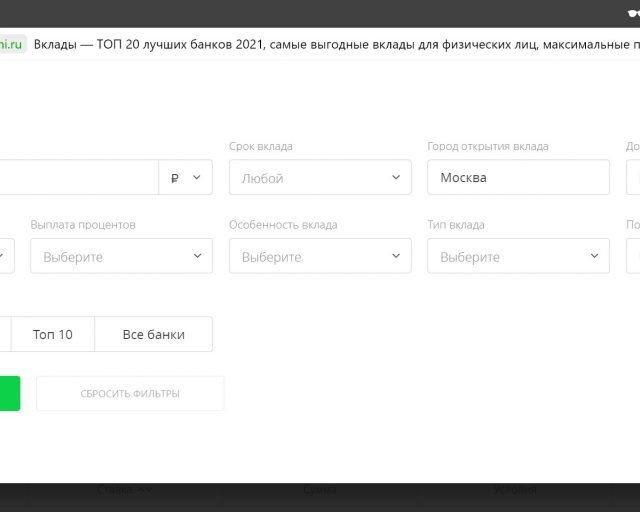Select the cut-off segment left of "Топ 10"
Image resolution: width=640 pixels, height=512 pixels.
click(5, 334)
